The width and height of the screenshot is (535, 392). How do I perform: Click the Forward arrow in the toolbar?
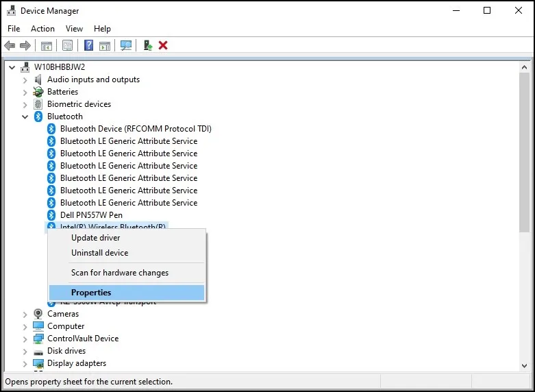point(25,46)
